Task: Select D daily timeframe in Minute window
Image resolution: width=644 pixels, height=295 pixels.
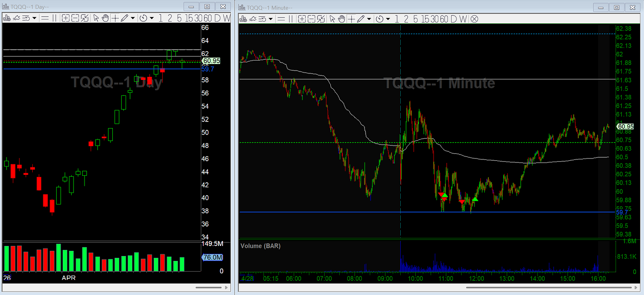Action: 454,19
